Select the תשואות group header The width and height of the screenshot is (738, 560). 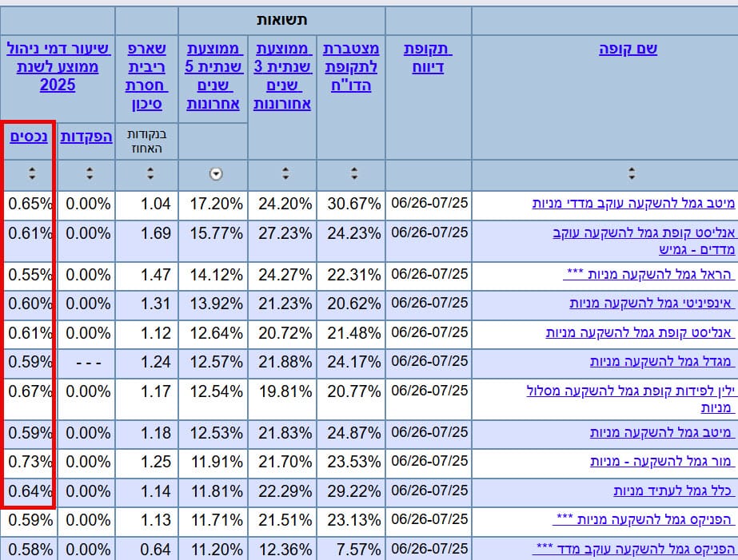click(281, 20)
